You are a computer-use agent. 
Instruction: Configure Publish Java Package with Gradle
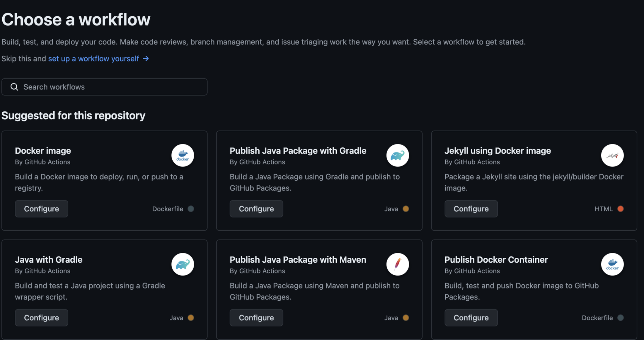coord(256,209)
